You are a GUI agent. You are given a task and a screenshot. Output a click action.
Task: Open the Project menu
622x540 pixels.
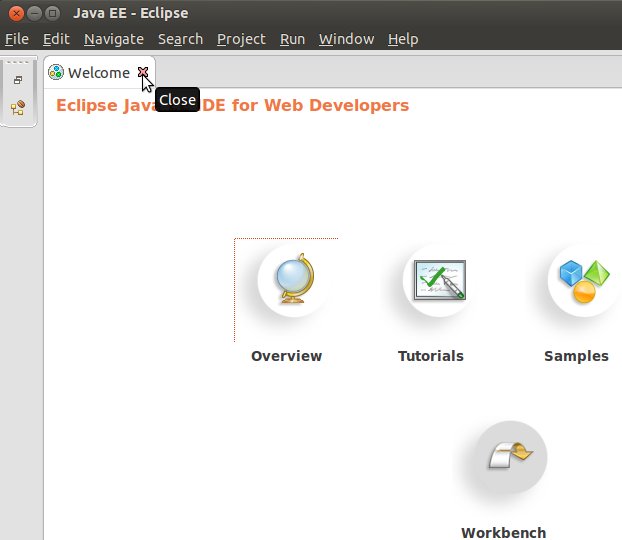click(241, 39)
